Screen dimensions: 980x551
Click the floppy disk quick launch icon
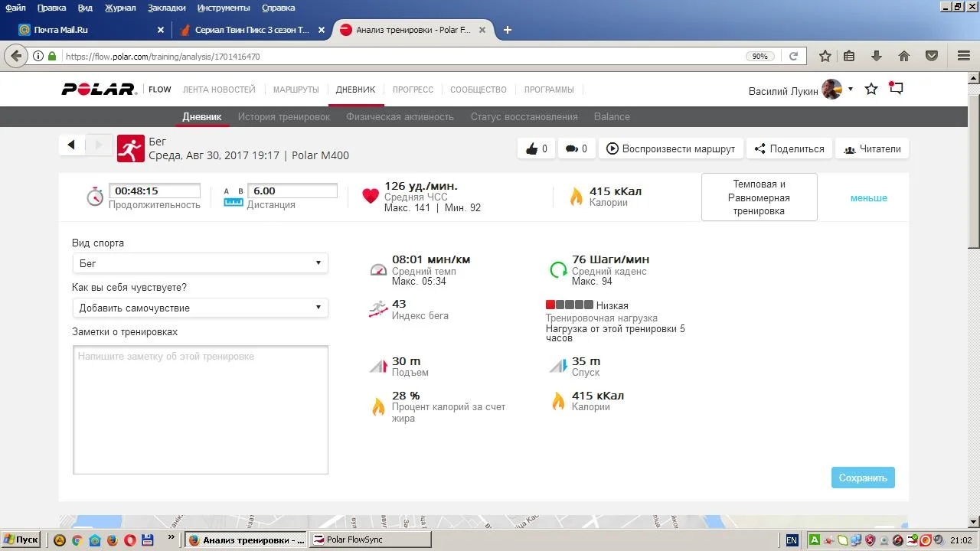click(x=148, y=540)
